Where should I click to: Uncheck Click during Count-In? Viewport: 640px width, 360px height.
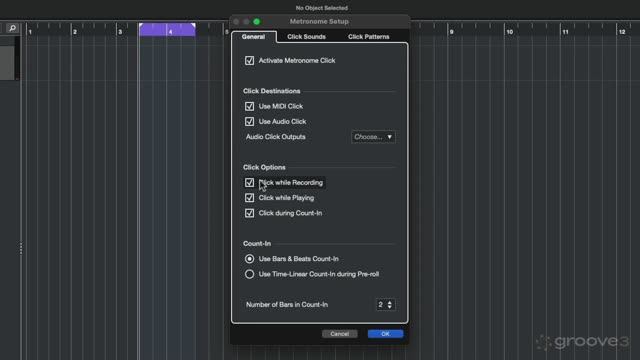(x=249, y=213)
